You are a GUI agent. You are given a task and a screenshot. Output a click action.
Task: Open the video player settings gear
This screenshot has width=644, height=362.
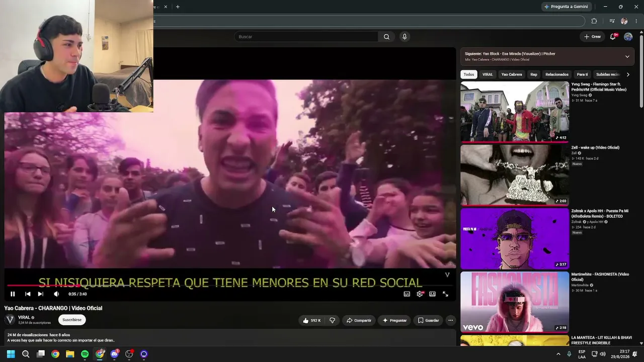(420, 294)
